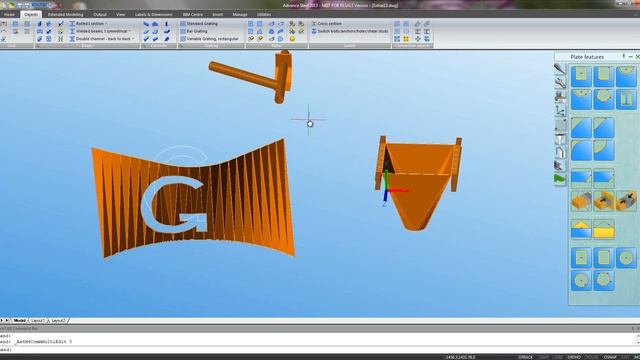Click yellow four-square icon in Connection objects
The image size is (640, 360).
click(x=406, y=39)
